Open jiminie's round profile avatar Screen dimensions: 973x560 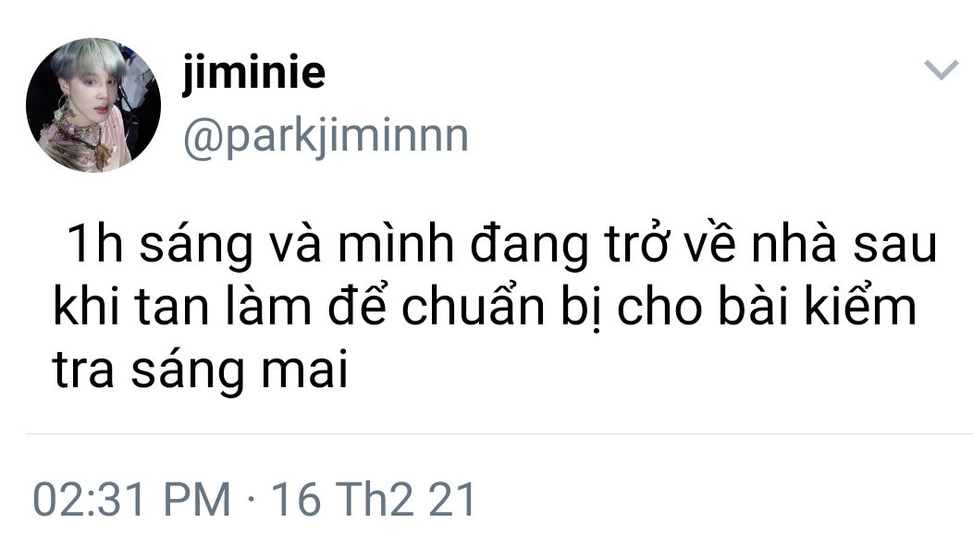(93, 104)
